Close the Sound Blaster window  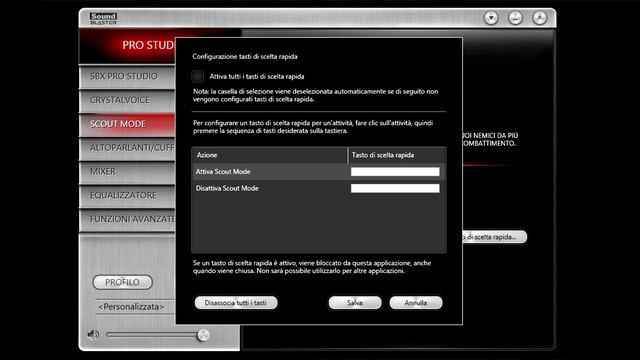click(x=540, y=18)
